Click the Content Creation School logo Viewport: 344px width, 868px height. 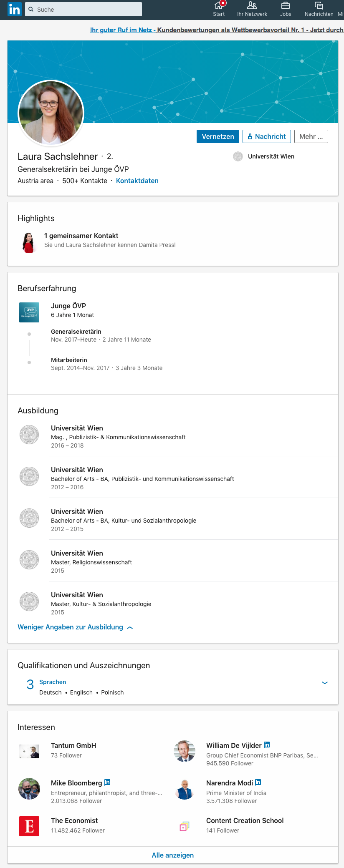[x=185, y=826]
